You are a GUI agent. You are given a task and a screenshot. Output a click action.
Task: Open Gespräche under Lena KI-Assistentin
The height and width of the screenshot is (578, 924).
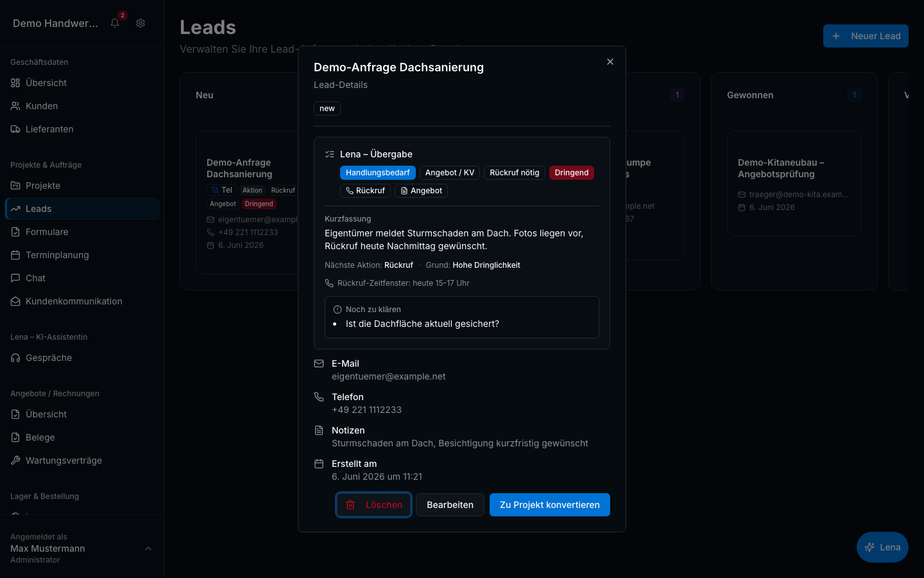tap(82, 358)
